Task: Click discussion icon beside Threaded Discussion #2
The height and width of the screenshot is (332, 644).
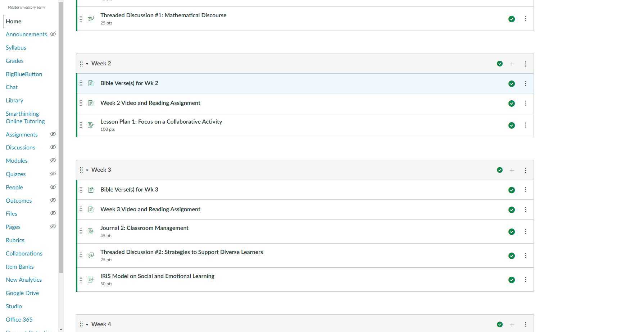Action: click(91, 255)
